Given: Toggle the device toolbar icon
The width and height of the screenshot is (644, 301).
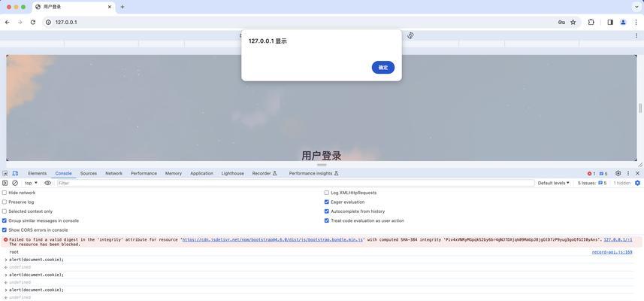Looking at the screenshot, I should (15, 174).
